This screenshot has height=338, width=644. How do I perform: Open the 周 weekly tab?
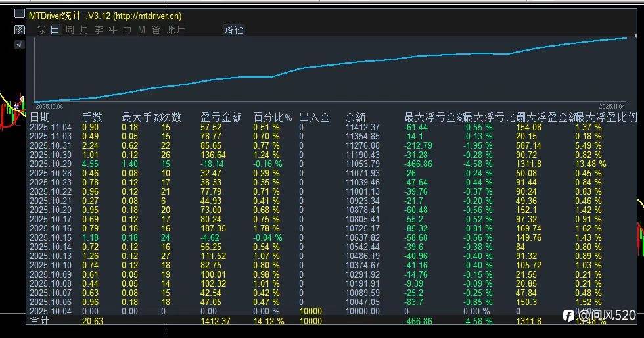click(70, 30)
